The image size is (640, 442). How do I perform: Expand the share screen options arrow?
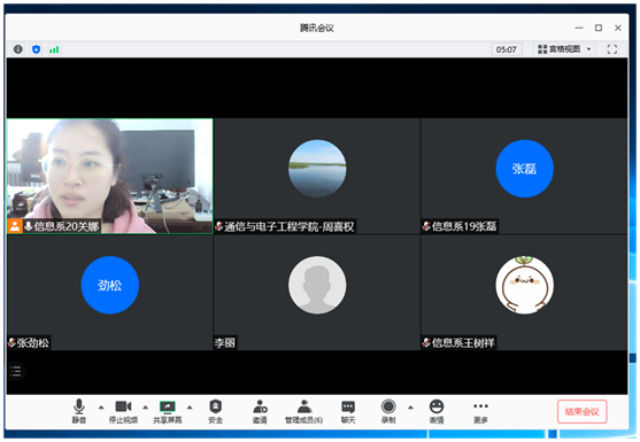tap(189, 407)
